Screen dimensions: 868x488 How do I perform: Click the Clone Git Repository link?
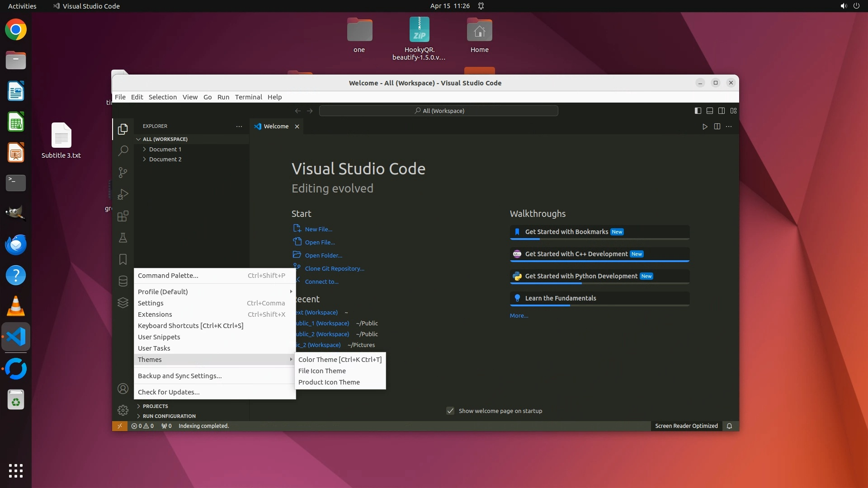click(x=334, y=268)
